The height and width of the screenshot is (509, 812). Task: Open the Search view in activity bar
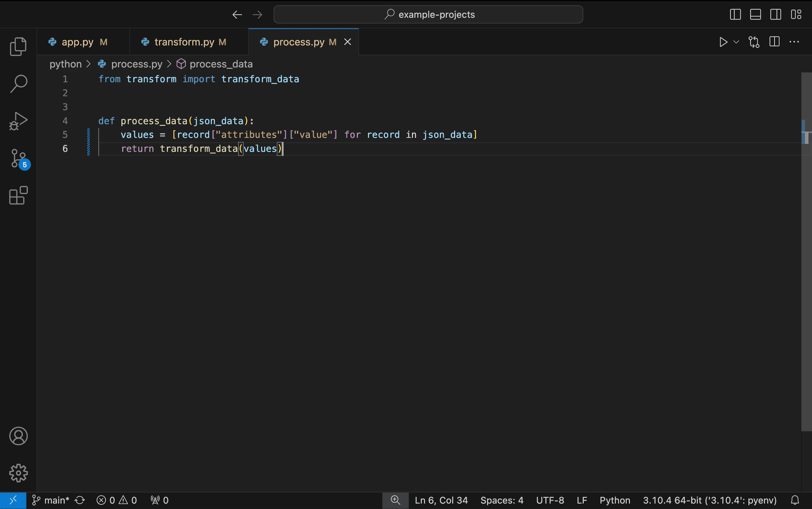point(18,84)
